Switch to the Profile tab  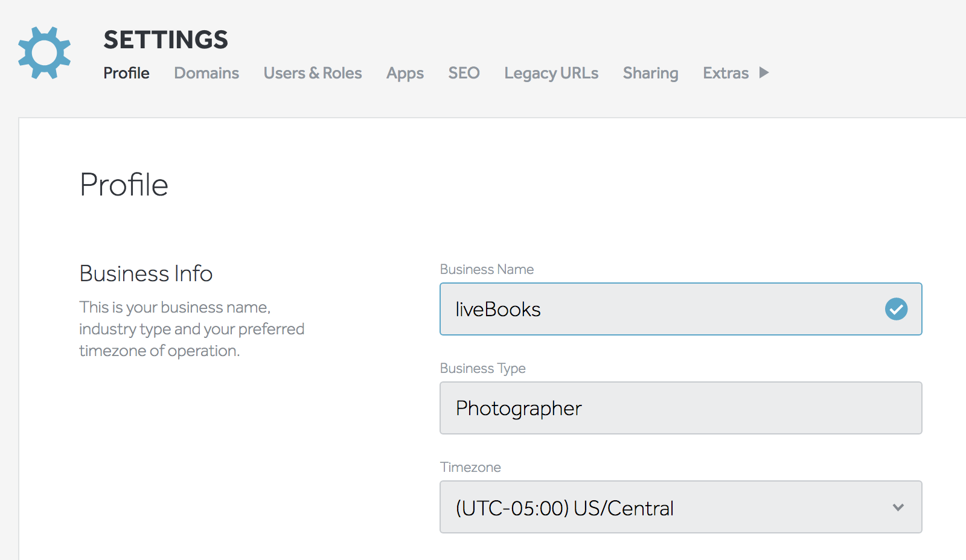[126, 73]
